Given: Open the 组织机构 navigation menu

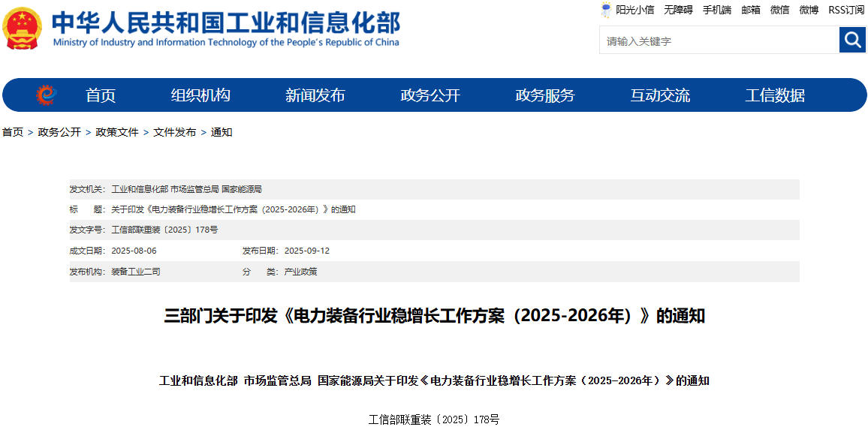Looking at the screenshot, I should pyautogui.click(x=200, y=95).
